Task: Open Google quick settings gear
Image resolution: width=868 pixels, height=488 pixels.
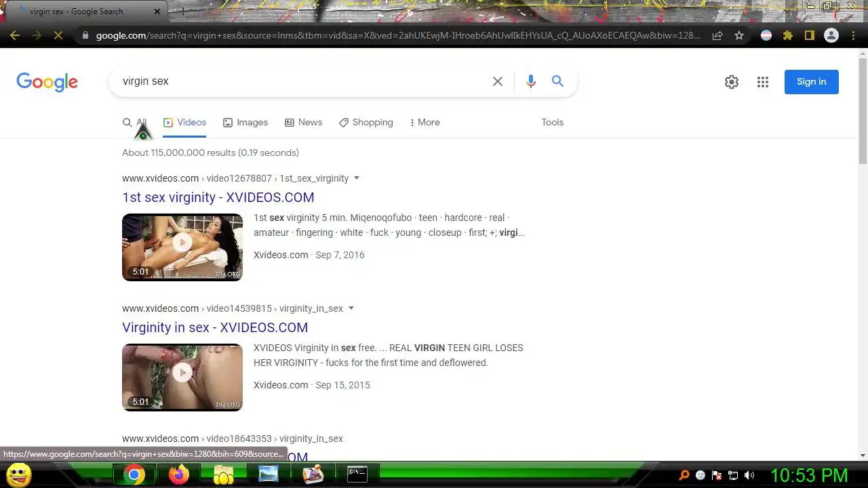Action: pos(732,82)
